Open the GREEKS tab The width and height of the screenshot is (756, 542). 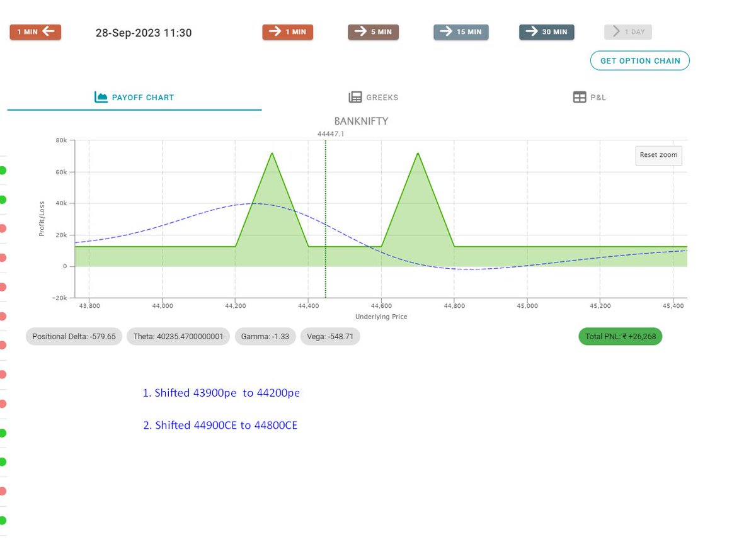(374, 98)
